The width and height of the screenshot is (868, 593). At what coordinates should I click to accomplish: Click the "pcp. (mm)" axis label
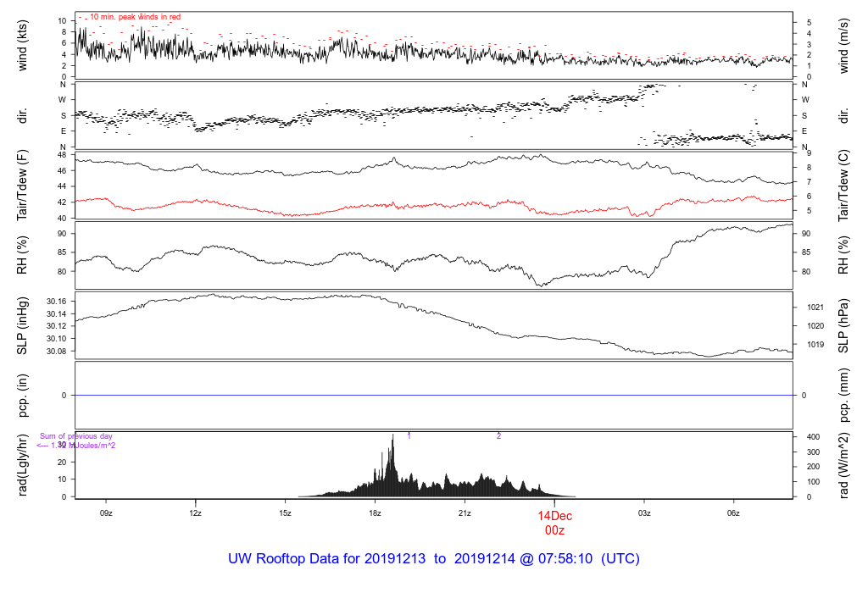(843, 395)
